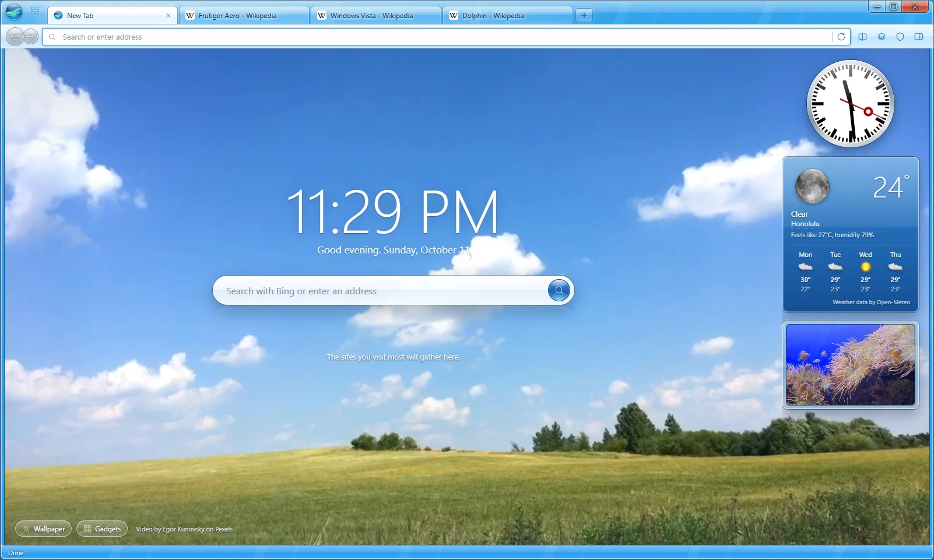This screenshot has height=560, width=934.
Task: Open Video by Egor Kunovsky on Pexels credit
Action: [x=184, y=529]
